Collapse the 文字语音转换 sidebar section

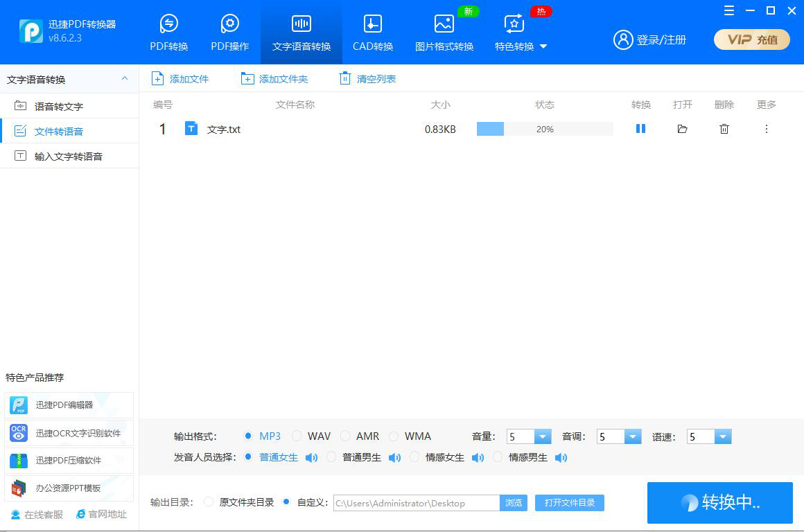125,78
